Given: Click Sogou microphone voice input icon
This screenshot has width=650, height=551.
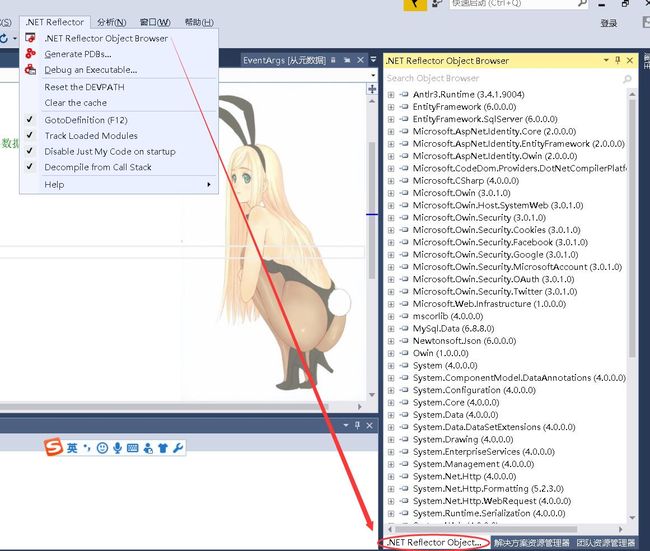Looking at the screenshot, I should click(118, 448).
